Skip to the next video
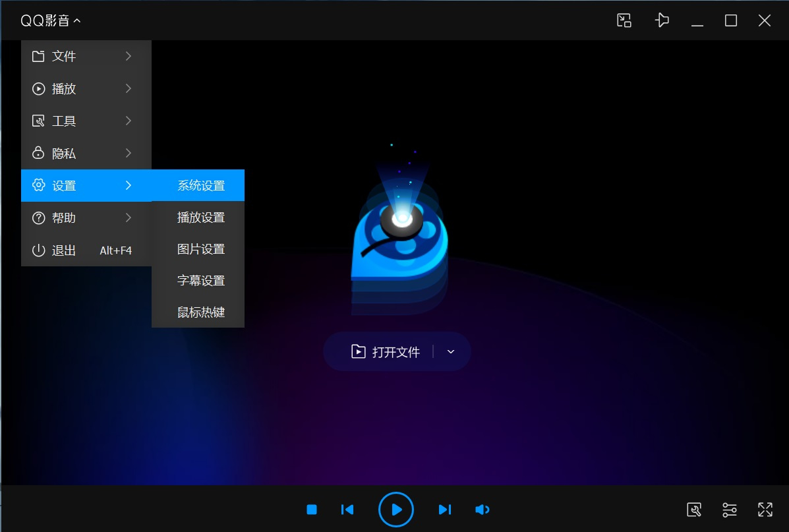 coord(444,510)
